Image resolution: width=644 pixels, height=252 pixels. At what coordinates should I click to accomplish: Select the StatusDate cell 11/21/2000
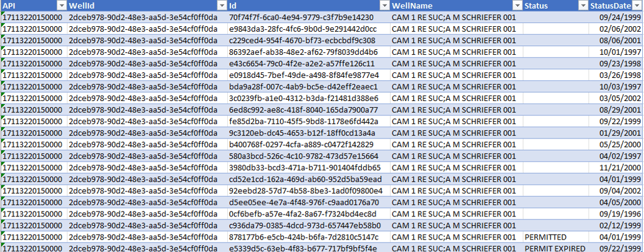[x=616, y=168]
